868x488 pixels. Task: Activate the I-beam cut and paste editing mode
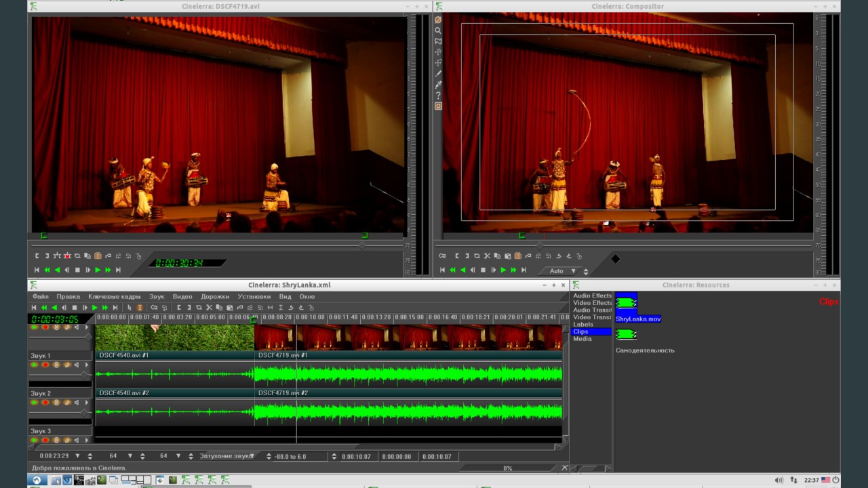tap(140, 308)
